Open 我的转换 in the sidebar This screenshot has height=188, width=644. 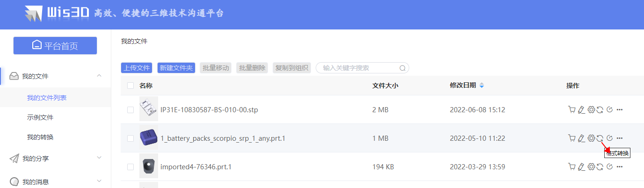pyautogui.click(x=40, y=137)
